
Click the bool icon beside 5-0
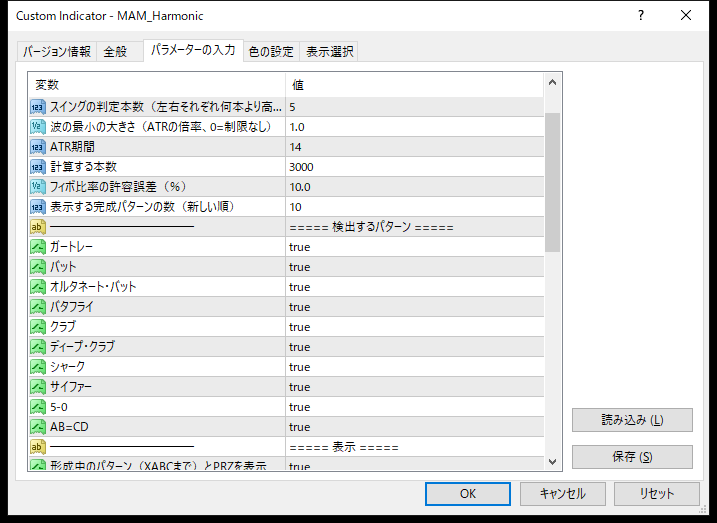coord(38,407)
